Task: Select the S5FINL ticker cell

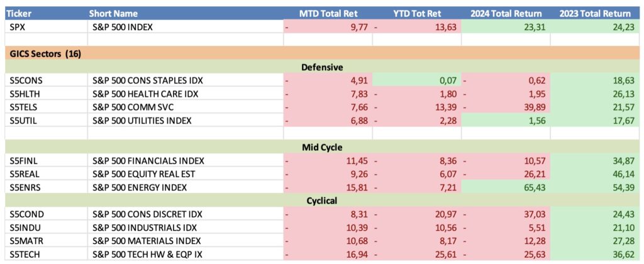Action: pos(25,161)
